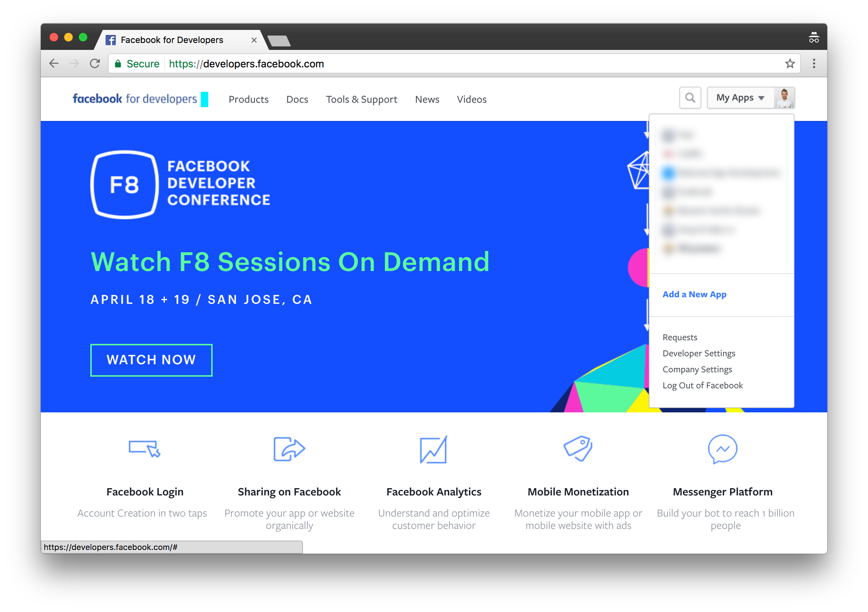
Task: Click the Add a New App link
Action: tap(694, 294)
